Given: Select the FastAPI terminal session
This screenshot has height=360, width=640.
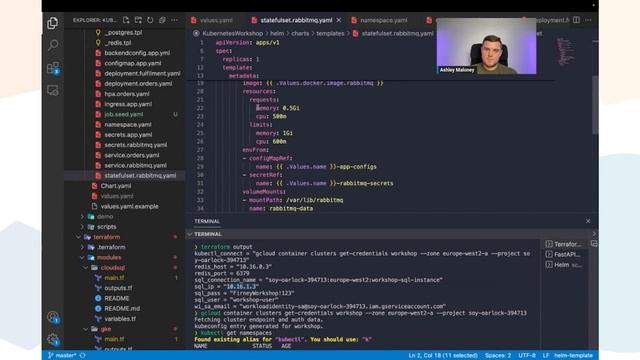Looking at the screenshot, I should [564, 254].
